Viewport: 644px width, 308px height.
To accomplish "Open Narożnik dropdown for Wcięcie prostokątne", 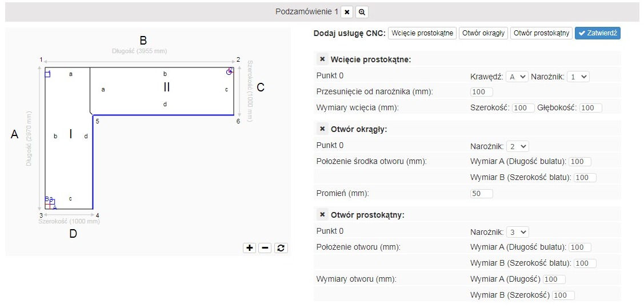I will (x=577, y=76).
